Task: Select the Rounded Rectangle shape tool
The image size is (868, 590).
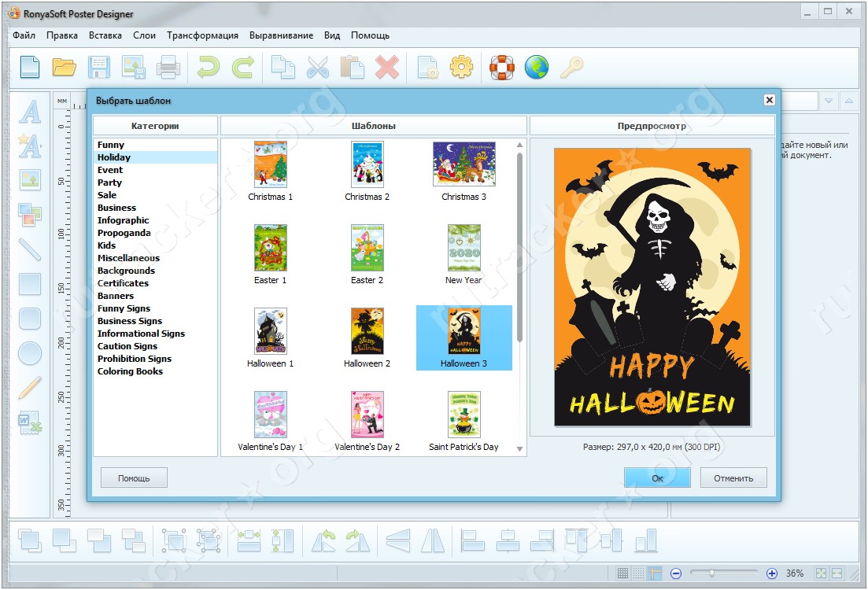Action: click(x=30, y=319)
